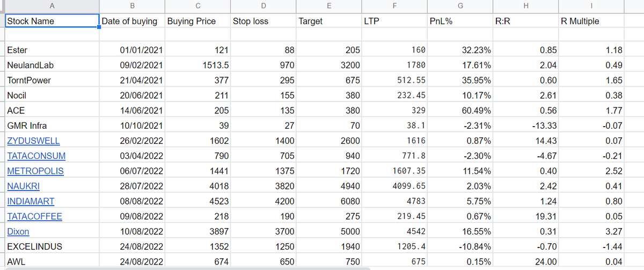Select the 'PnL%' header cell

coord(460,21)
